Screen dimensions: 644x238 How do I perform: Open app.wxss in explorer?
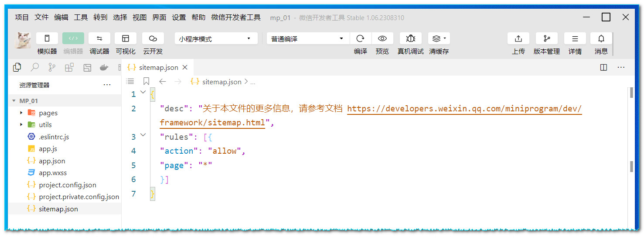click(x=65, y=172)
